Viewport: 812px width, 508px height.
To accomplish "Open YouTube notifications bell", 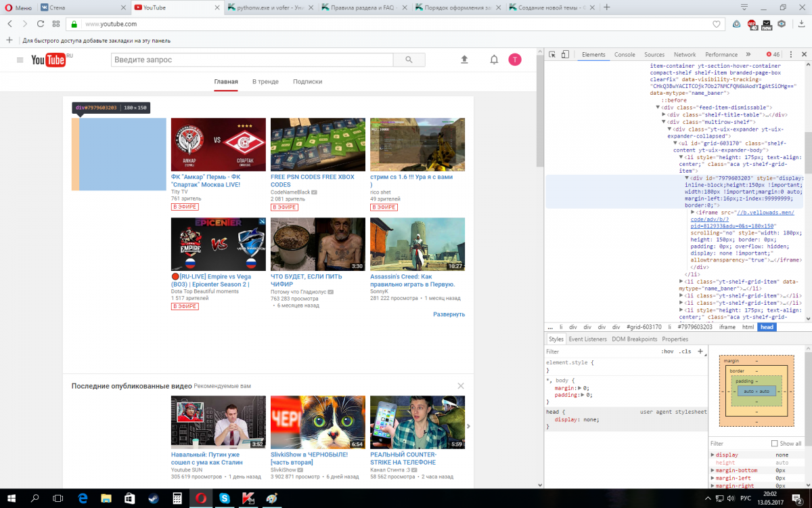I will click(494, 60).
